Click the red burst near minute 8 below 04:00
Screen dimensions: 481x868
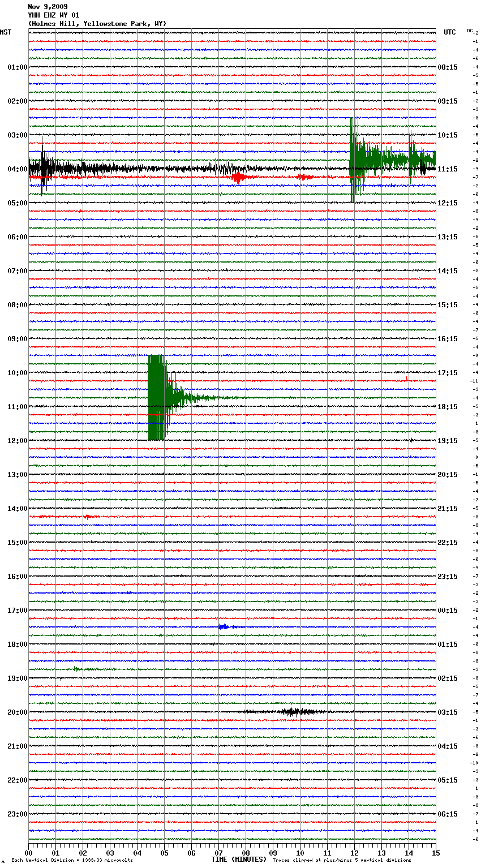239,177
